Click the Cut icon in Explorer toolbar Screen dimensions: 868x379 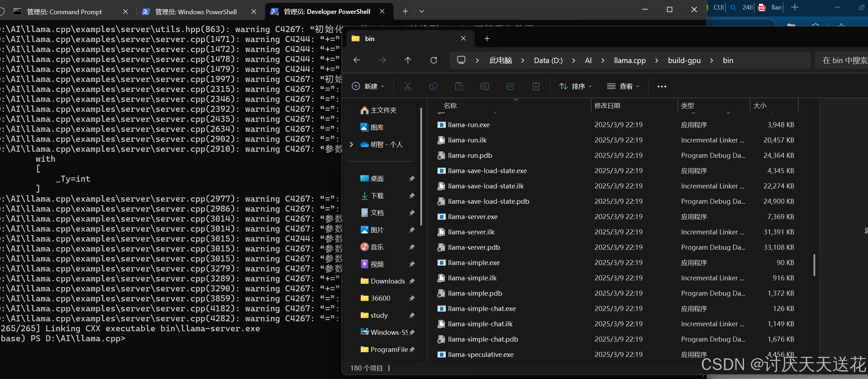407,86
